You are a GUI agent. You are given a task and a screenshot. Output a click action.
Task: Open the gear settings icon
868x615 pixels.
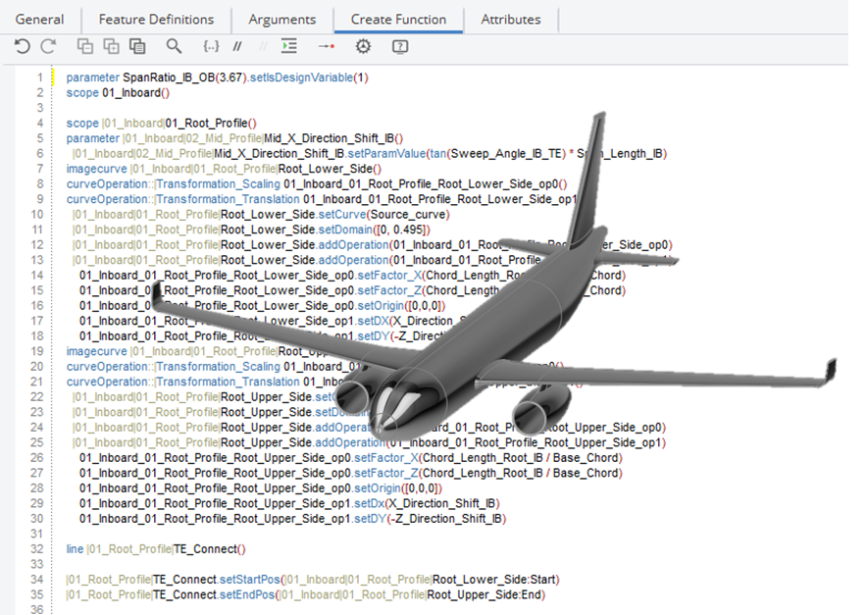point(363,46)
